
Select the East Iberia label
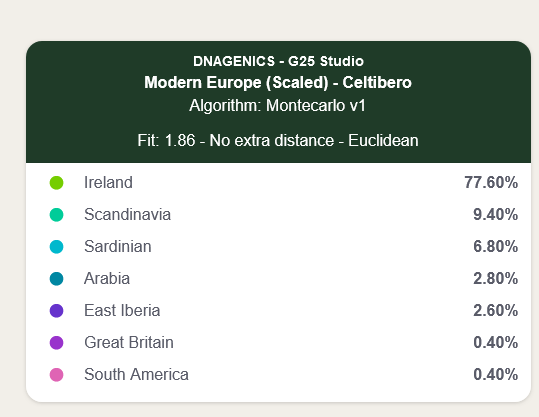122,310
